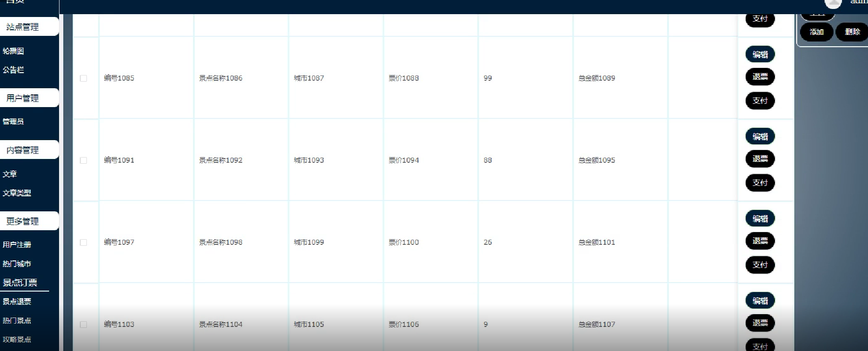
Task: Click cell 景点名称1092
Action: [x=221, y=160]
